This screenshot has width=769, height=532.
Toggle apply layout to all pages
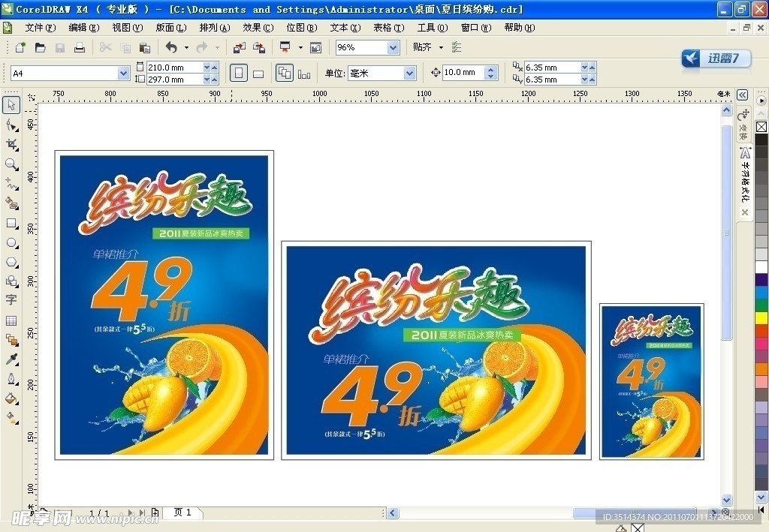(x=285, y=74)
